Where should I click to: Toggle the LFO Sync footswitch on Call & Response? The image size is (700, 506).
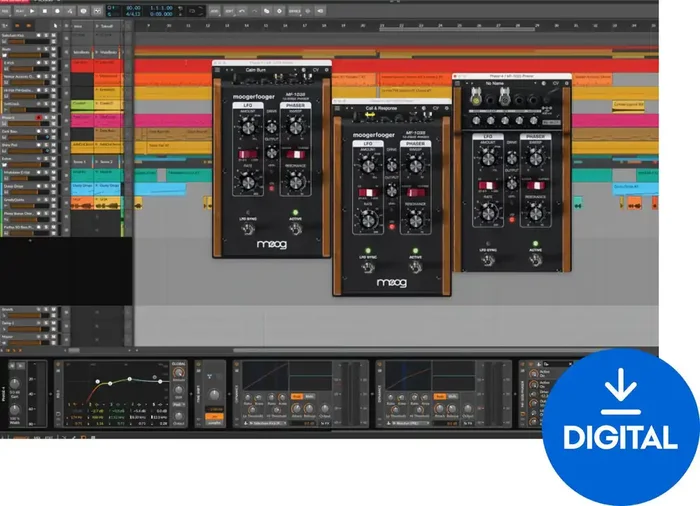click(368, 268)
